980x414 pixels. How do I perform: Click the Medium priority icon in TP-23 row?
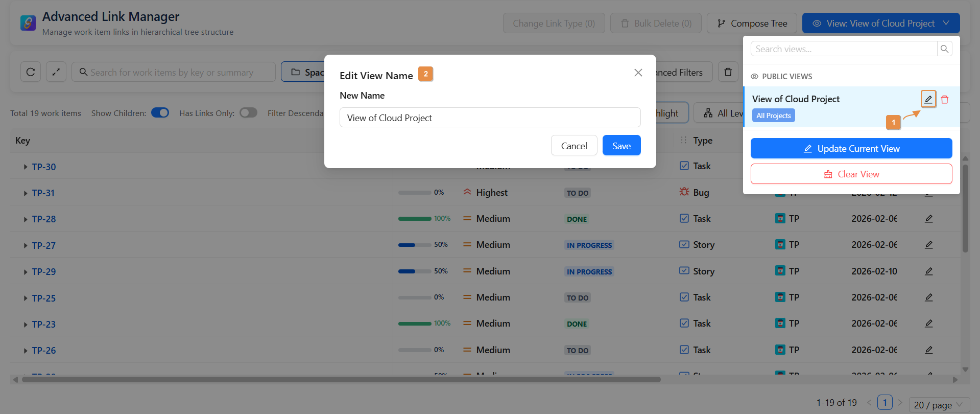click(x=467, y=323)
